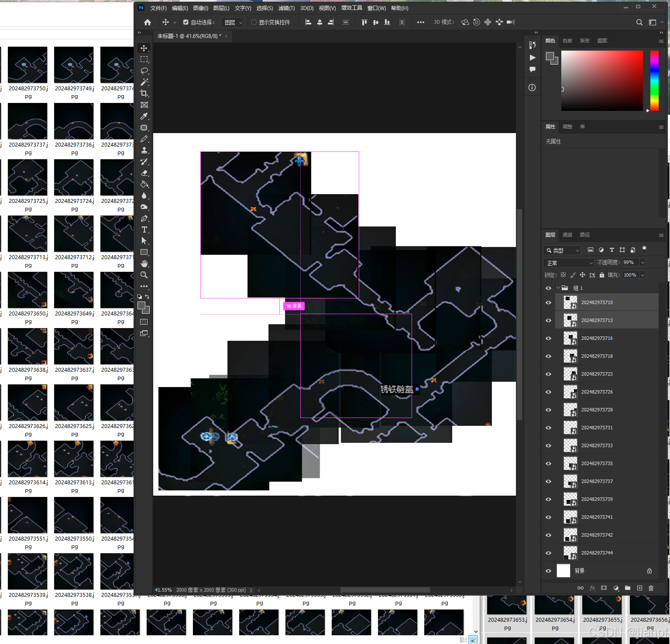Switch to the 调整 tab
This screenshot has width=670, height=644.
[x=567, y=127]
